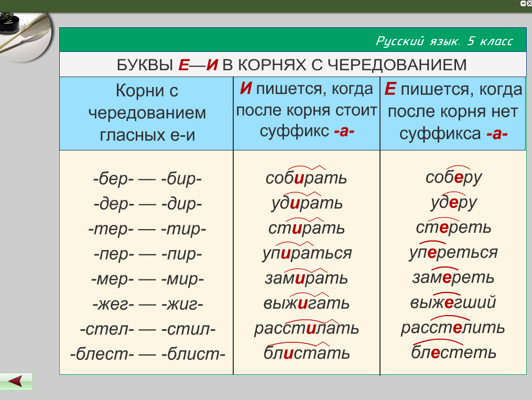Close the presentation with the X icon
This screenshot has height=400, width=532.
529,3
